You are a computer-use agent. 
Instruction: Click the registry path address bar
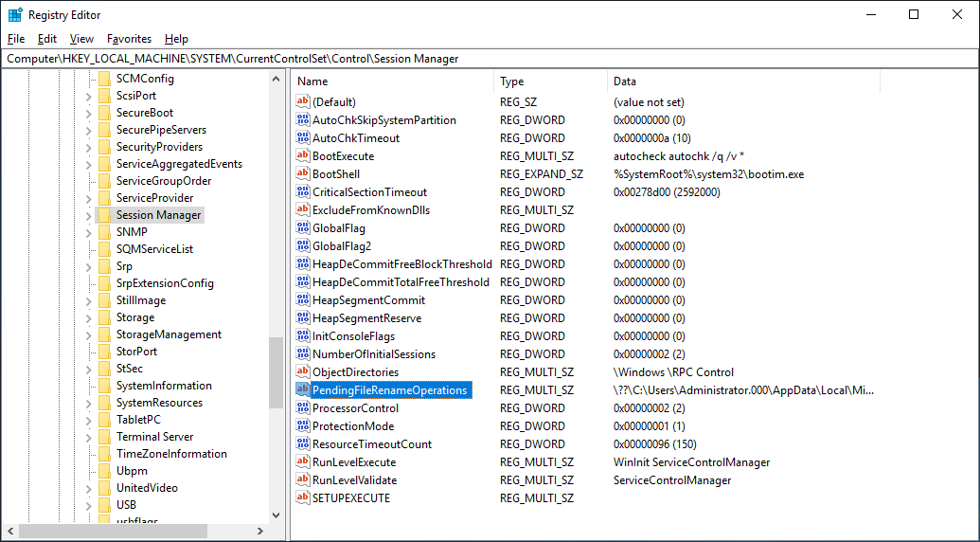490,59
